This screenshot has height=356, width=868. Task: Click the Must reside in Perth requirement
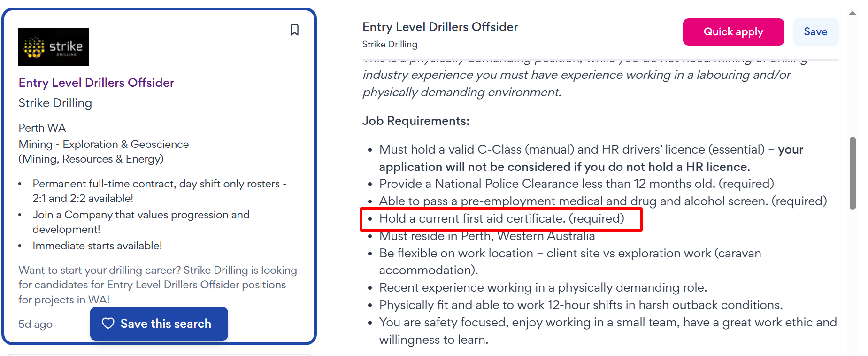coord(487,236)
